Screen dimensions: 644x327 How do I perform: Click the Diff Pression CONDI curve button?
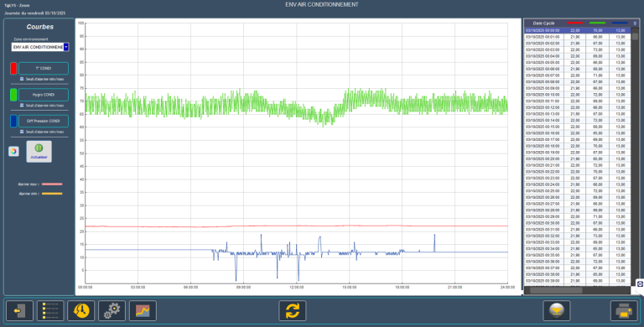tap(44, 122)
